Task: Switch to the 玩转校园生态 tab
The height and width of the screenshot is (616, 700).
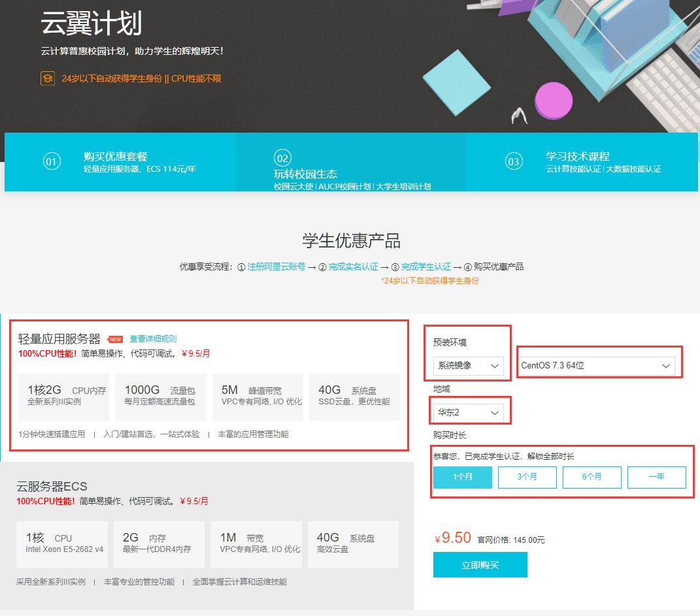Action: (352, 162)
